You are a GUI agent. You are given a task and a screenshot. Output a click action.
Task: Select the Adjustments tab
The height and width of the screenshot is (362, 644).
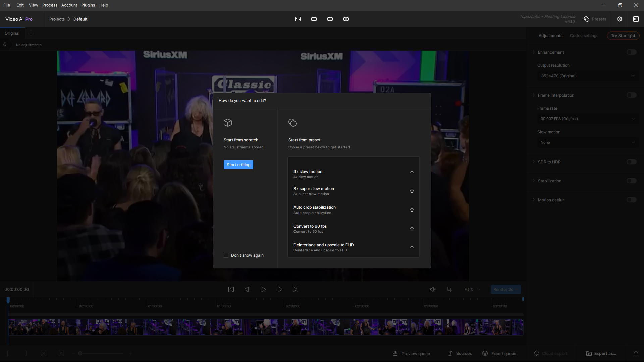coord(550,36)
